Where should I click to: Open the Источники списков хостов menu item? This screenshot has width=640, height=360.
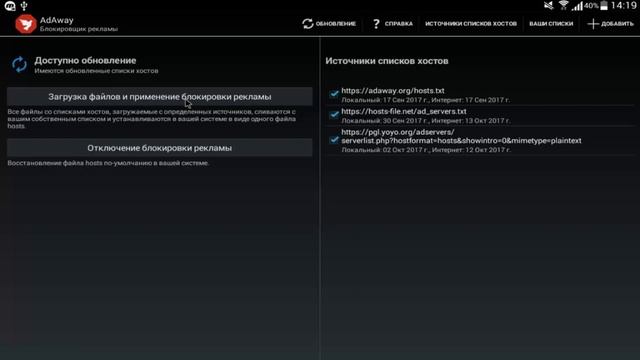471,24
